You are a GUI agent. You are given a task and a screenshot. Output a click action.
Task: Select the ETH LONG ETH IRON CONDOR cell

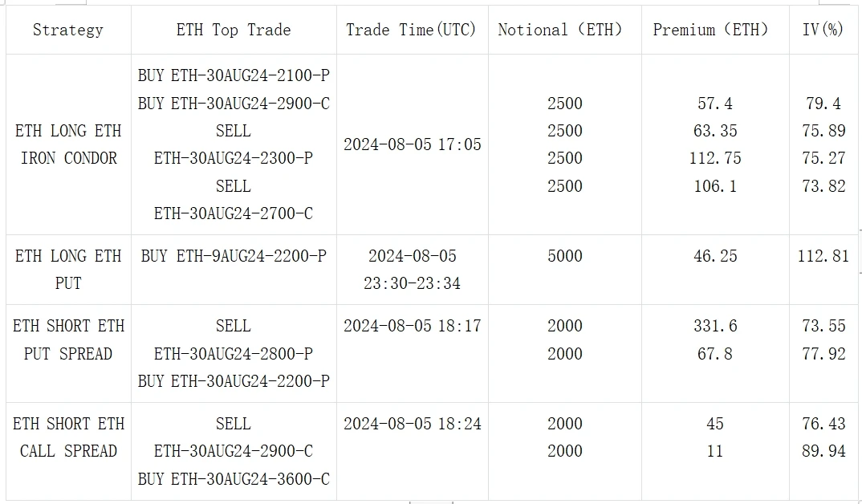pyautogui.click(x=68, y=144)
